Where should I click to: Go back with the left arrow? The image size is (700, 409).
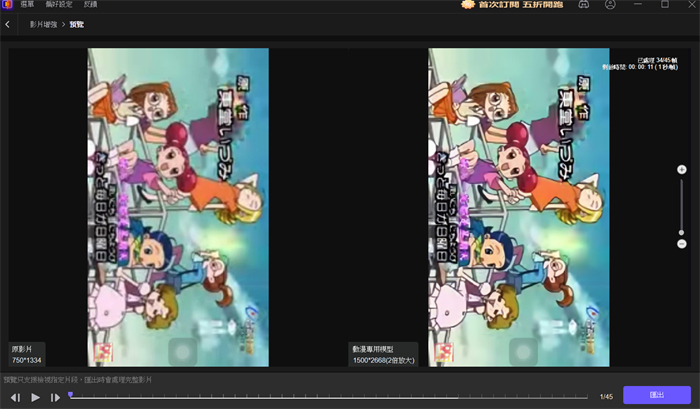tap(7, 25)
